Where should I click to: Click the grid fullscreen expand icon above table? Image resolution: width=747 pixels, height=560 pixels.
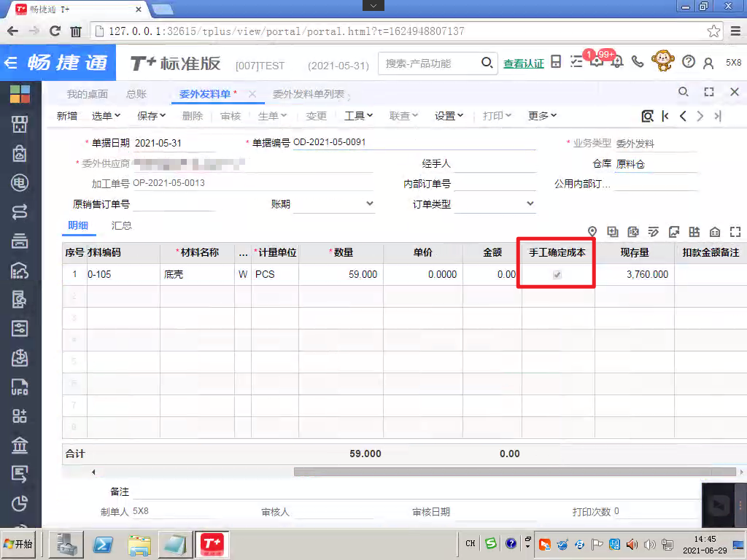735,232
